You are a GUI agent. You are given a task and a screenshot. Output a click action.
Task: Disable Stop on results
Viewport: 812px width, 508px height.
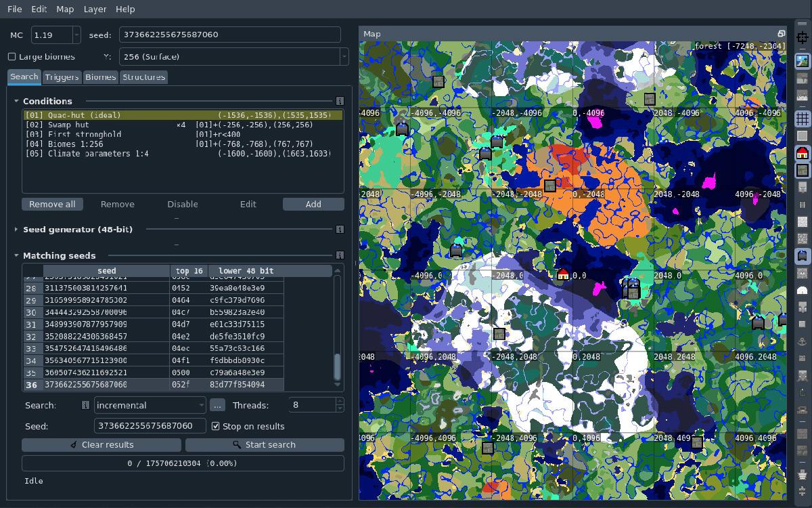[217, 425]
